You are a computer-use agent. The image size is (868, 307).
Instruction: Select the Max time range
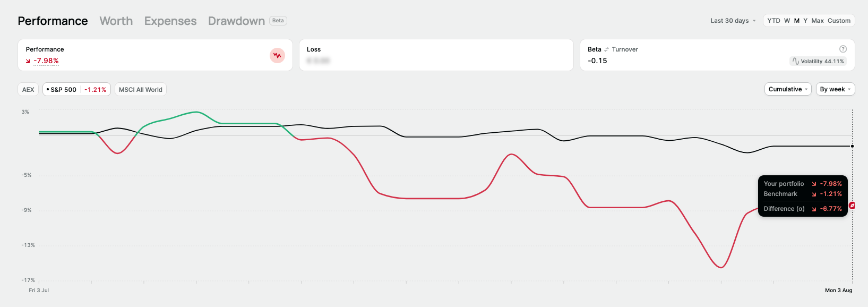point(818,21)
